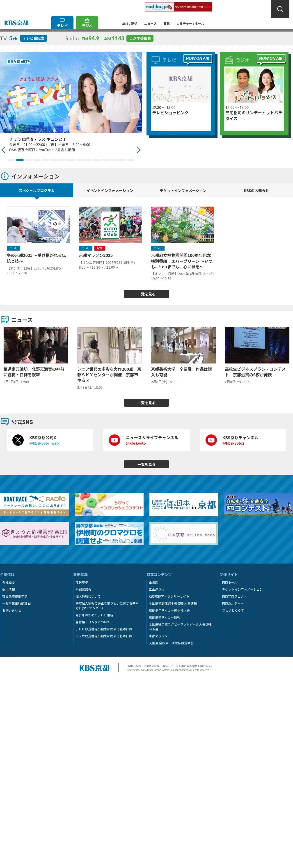This screenshot has height=868, width=293.
Task: Click the ニュース section heading icon
Action: click(x=5, y=320)
